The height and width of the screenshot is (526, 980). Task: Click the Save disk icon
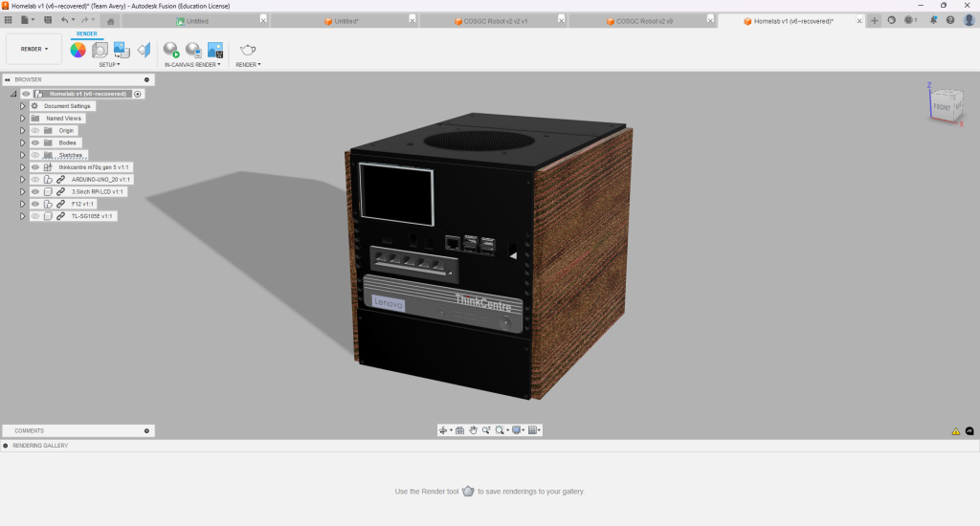(48, 20)
